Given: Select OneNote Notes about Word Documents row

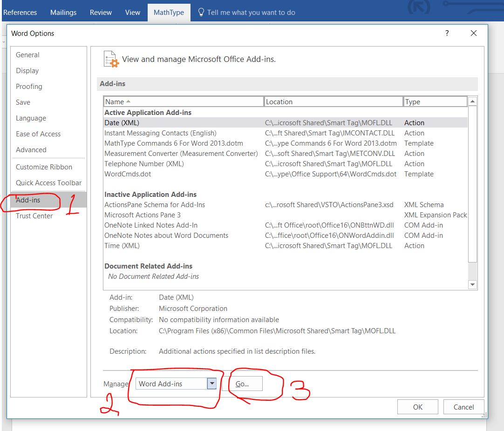Looking at the screenshot, I should click(x=286, y=236).
